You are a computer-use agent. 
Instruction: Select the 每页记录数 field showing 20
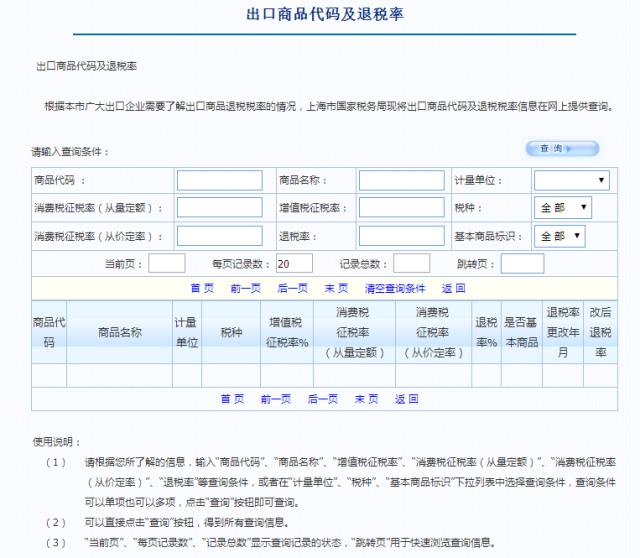293,263
